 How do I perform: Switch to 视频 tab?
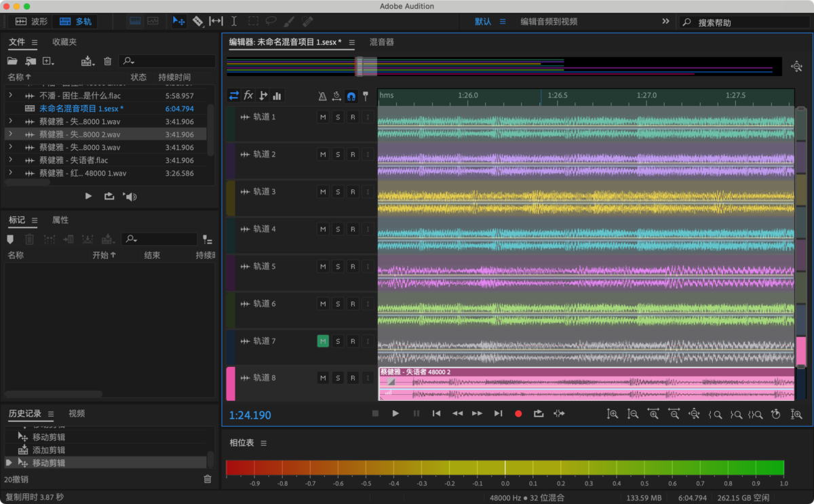click(77, 413)
